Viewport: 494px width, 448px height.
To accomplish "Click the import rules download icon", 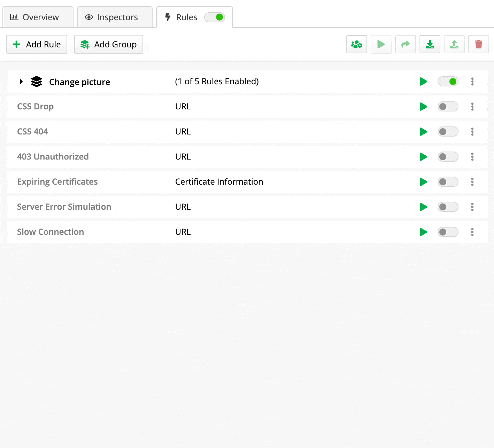I will [430, 44].
